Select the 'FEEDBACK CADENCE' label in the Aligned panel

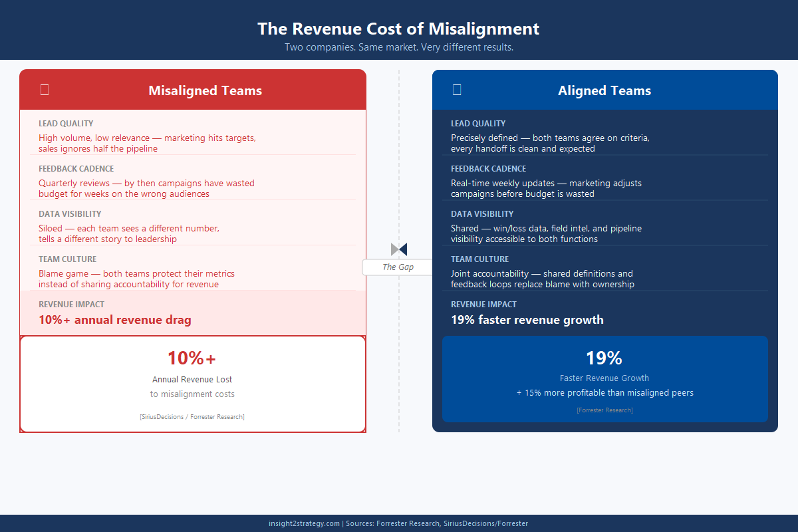click(x=488, y=169)
